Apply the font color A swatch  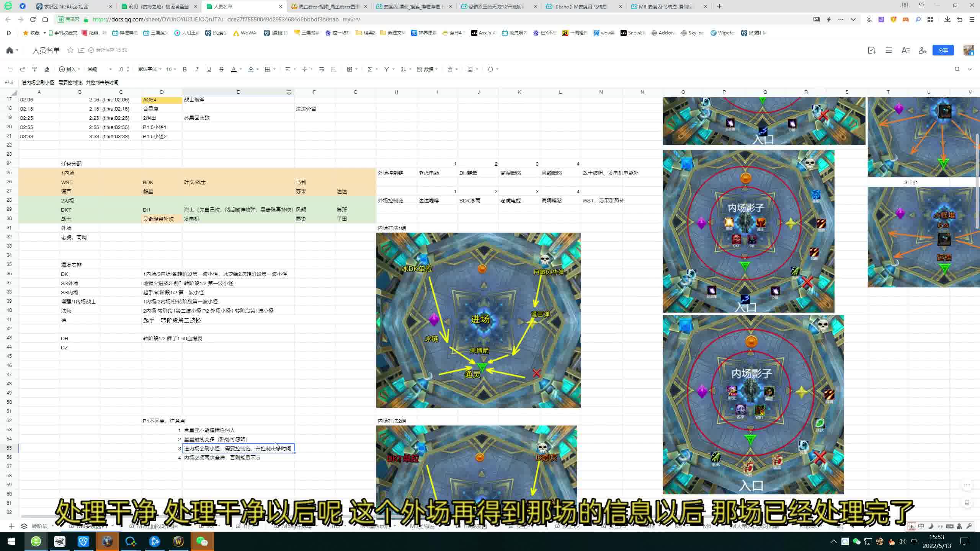[234, 69]
